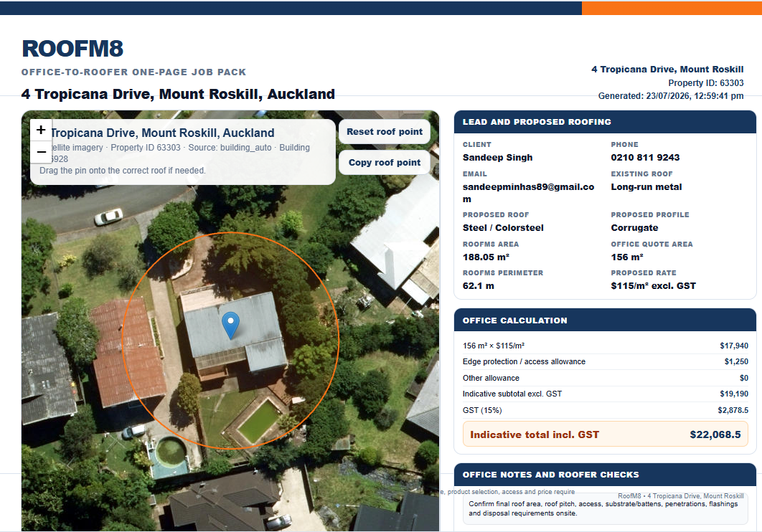The image size is (762, 532).
Task: Click the 'Lead and Proposed Roofing' panel header
Action: pos(605,122)
